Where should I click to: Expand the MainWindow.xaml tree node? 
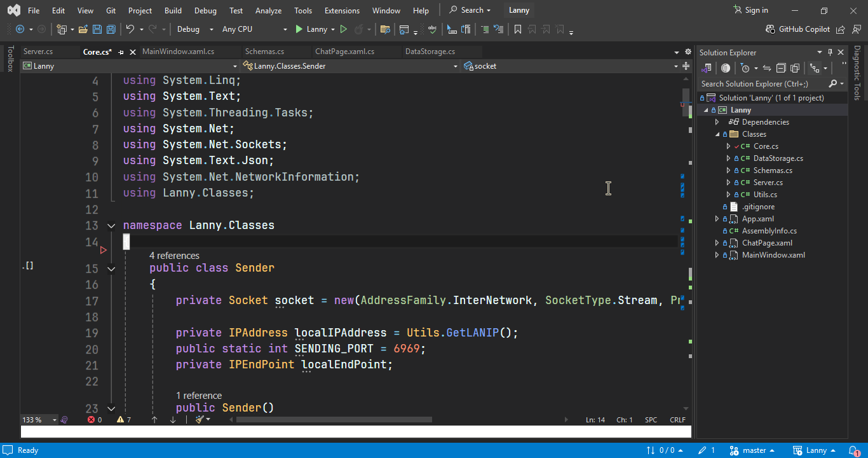click(717, 255)
